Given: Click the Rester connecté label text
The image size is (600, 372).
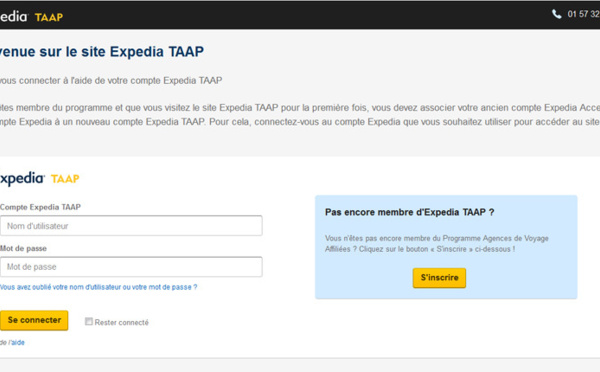Looking at the screenshot, I should (122, 322).
